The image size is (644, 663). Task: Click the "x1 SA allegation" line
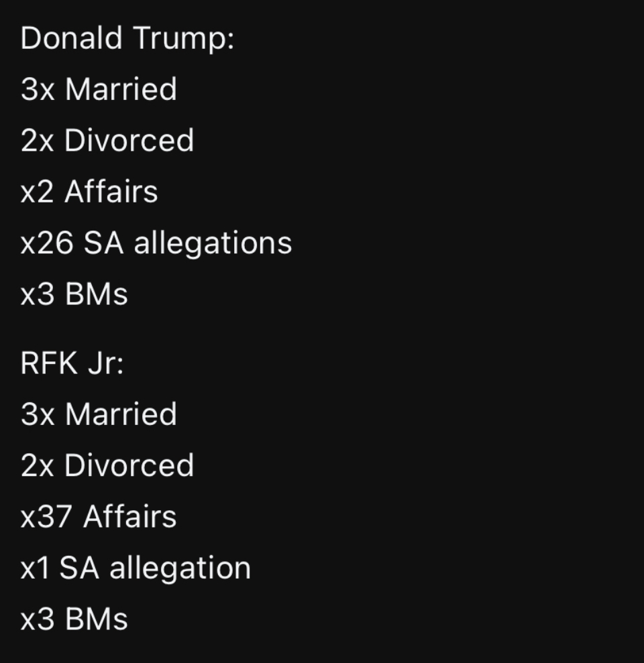(x=136, y=568)
